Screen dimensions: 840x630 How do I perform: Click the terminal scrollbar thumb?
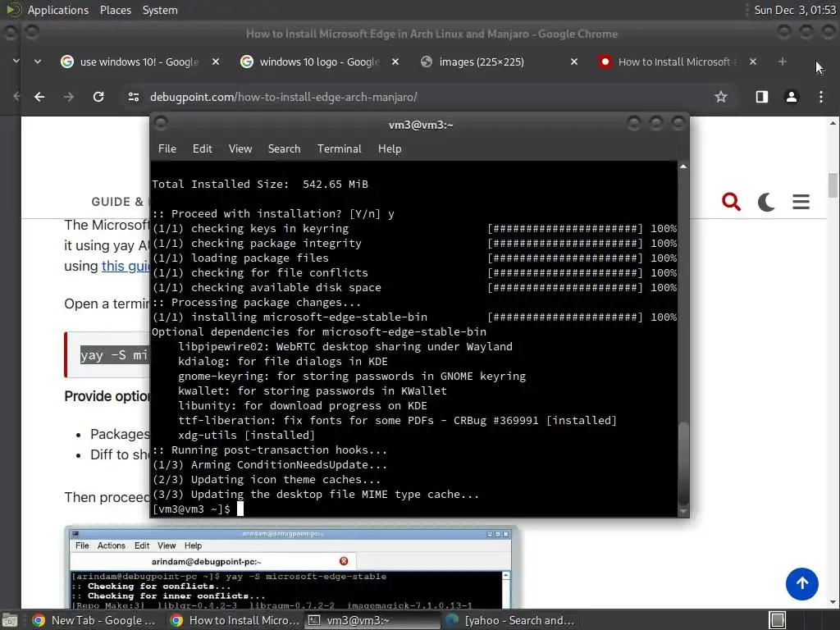coord(683,463)
